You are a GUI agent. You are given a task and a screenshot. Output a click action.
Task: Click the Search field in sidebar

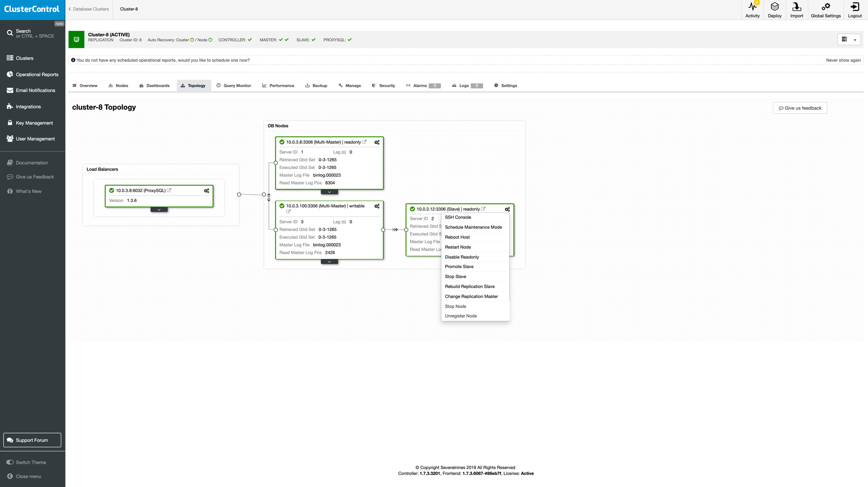(x=33, y=33)
